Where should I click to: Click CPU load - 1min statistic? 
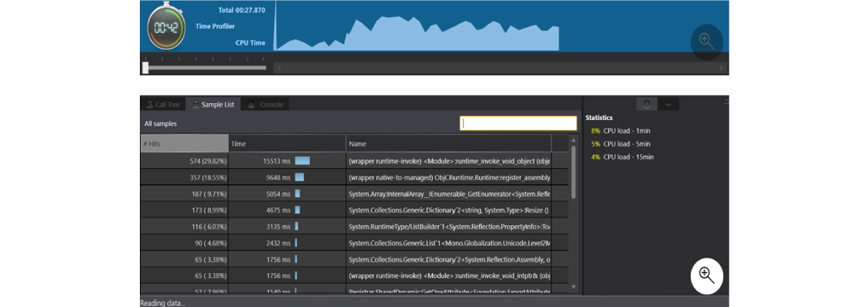620,131
